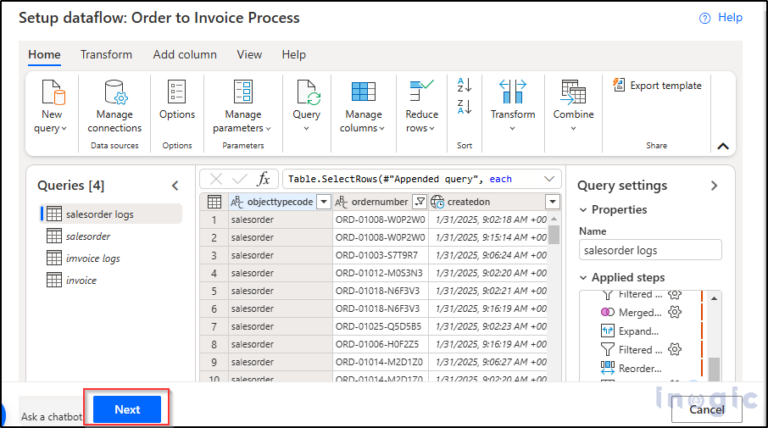Click the query Name input field
768x428 pixels.
click(649, 251)
